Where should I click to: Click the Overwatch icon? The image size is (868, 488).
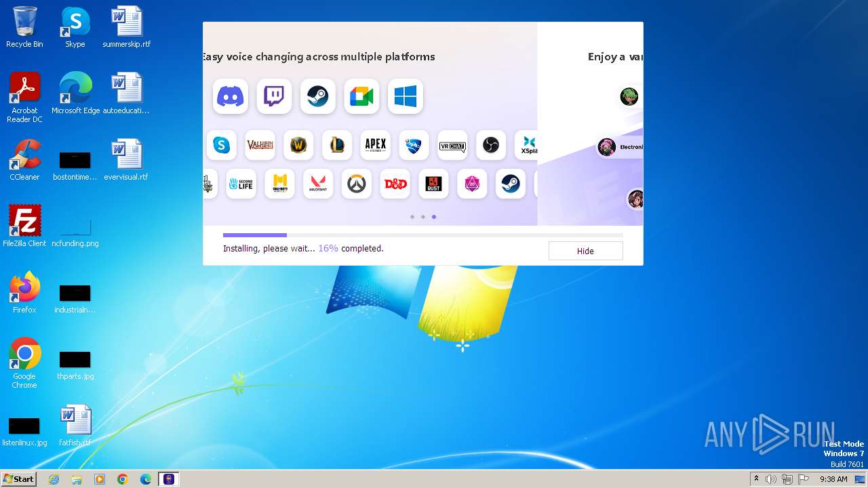357,184
